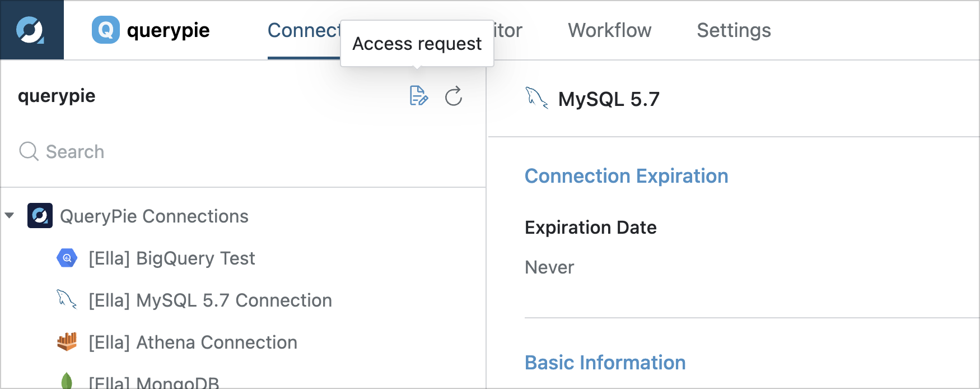Open the Settings tab

(x=734, y=30)
